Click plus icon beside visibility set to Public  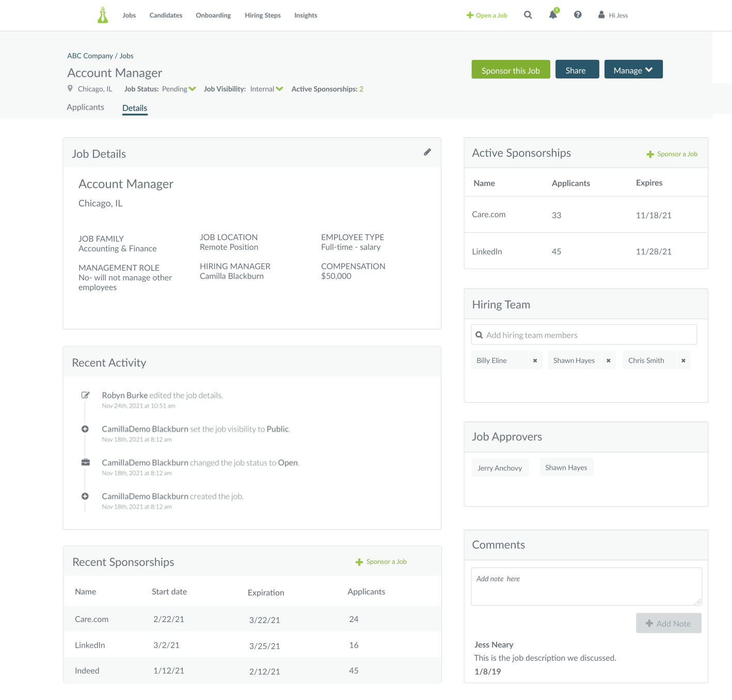tap(85, 429)
